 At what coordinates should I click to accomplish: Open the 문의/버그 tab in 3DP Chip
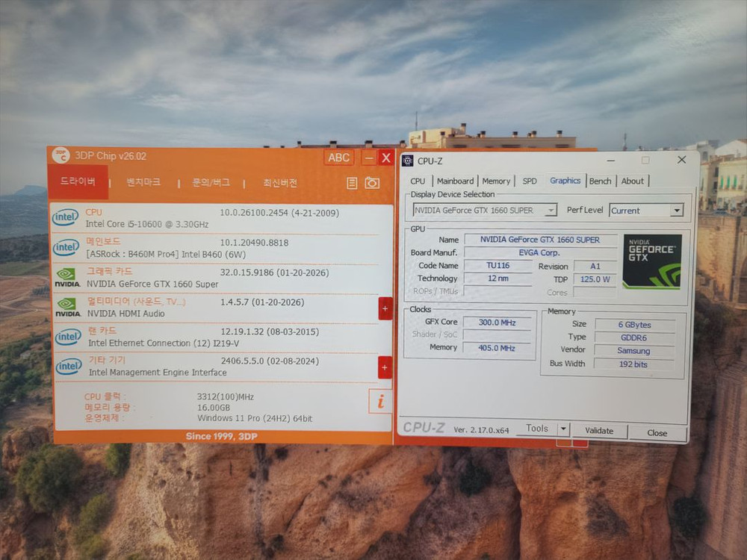pos(211,182)
